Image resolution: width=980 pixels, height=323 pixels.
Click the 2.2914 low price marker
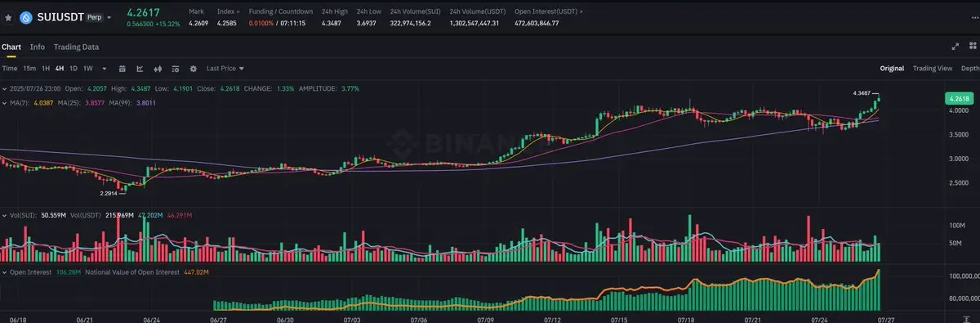click(x=109, y=194)
